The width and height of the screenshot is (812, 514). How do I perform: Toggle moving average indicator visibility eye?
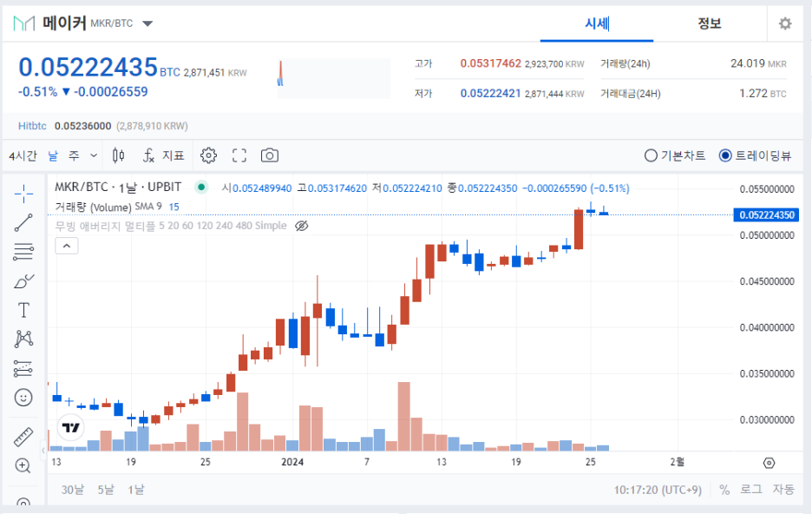301,226
